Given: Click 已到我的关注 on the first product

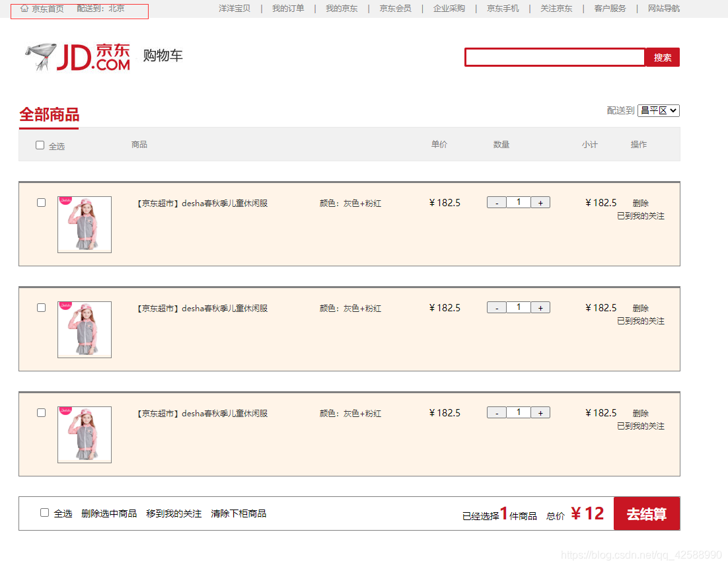Looking at the screenshot, I should click(641, 216).
